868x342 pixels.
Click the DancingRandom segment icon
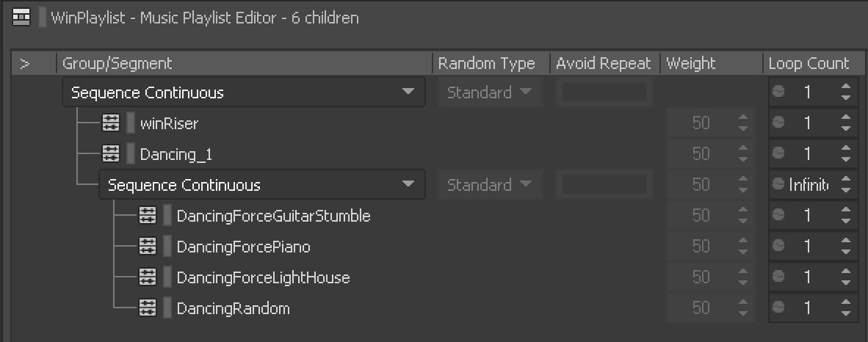click(x=148, y=308)
